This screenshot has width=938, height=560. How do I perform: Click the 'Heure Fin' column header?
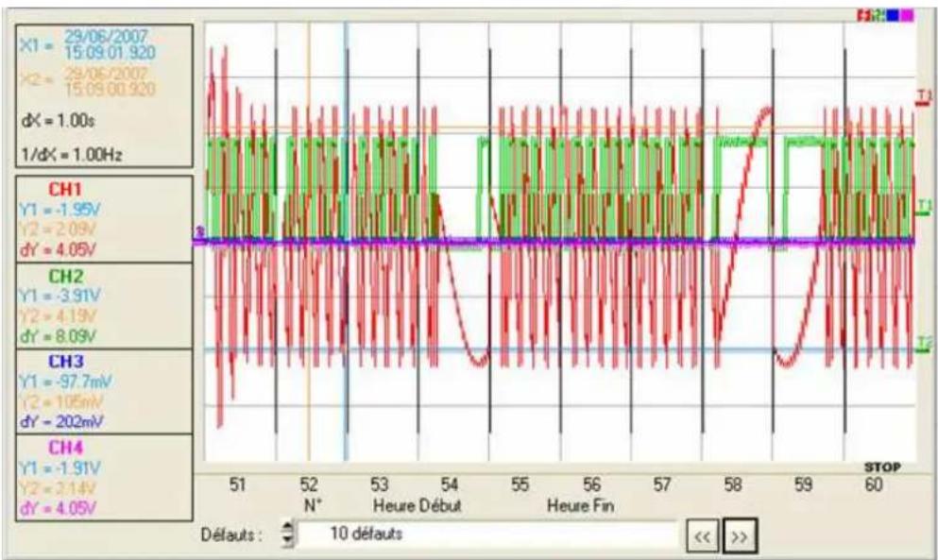pyautogui.click(x=580, y=506)
